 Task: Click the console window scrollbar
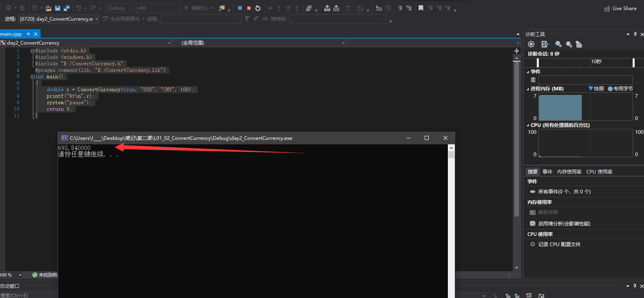(x=452, y=221)
